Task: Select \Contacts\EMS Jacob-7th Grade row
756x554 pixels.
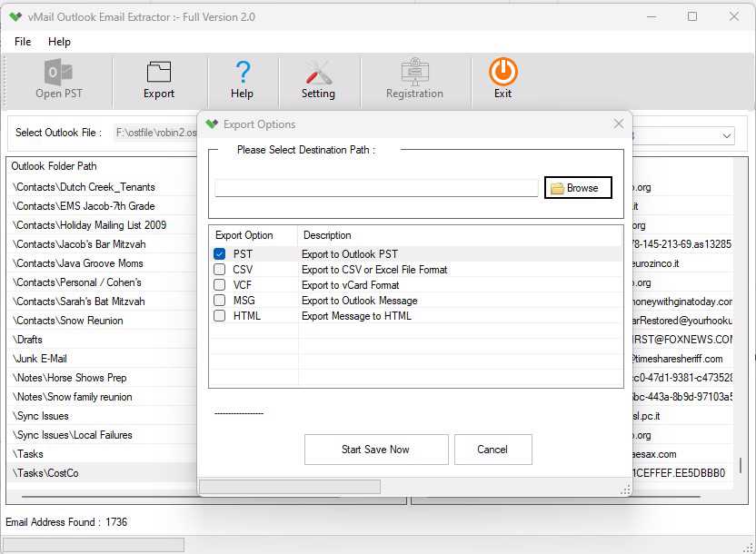Action: 102,206
